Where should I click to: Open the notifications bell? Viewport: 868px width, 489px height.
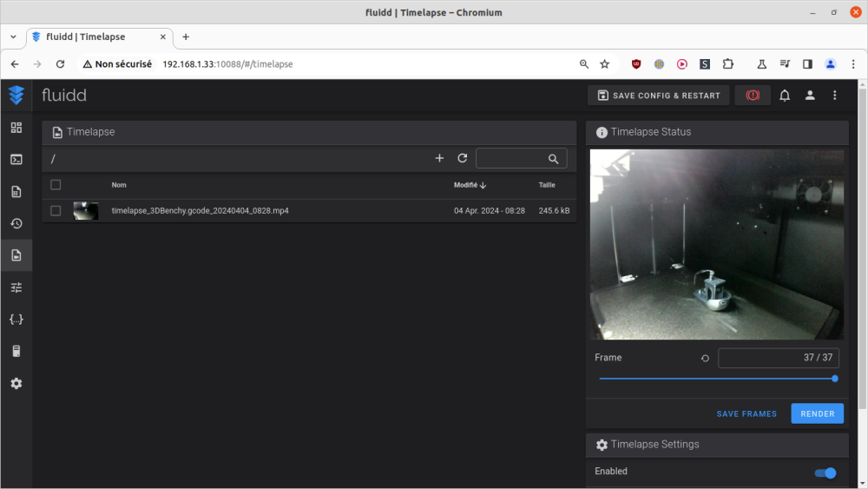(785, 96)
